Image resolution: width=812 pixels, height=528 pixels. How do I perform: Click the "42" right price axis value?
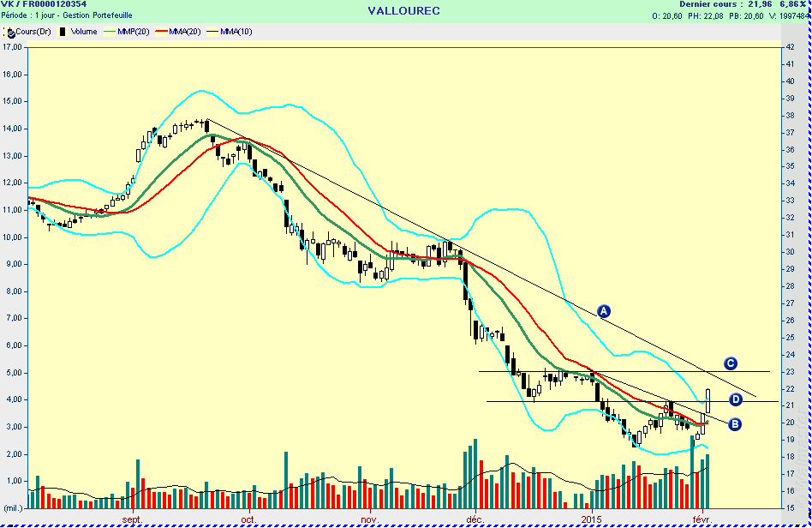791,46
